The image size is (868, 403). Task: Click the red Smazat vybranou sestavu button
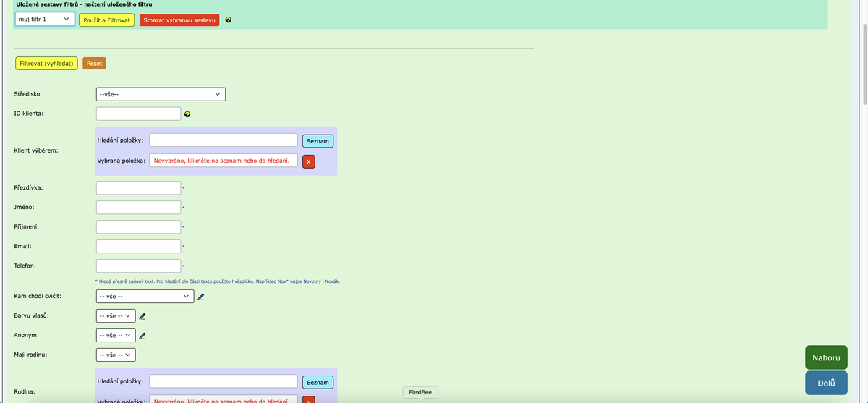pyautogui.click(x=179, y=20)
